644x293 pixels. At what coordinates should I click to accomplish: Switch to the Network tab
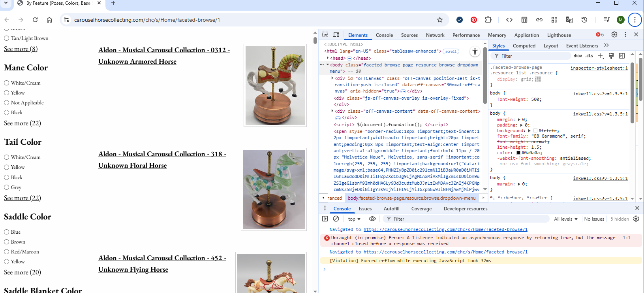[x=435, y=35]
